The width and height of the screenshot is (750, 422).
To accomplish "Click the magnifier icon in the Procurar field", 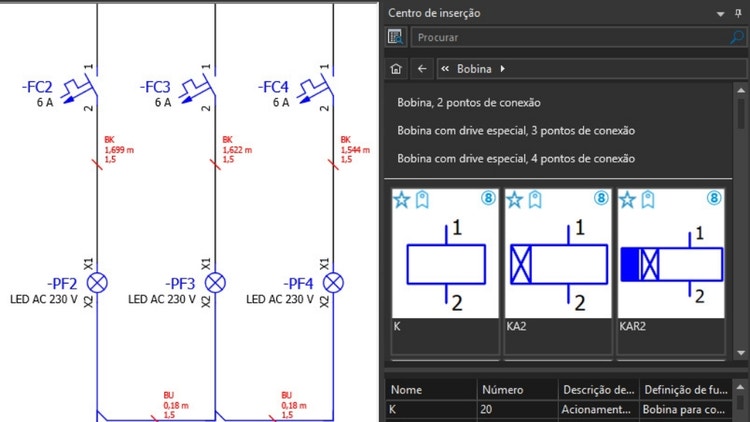I will 737,37.
